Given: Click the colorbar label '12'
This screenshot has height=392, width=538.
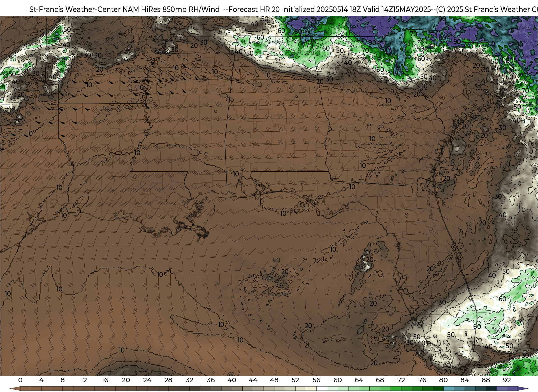Looking at the screenshot, I should [84, 380].
